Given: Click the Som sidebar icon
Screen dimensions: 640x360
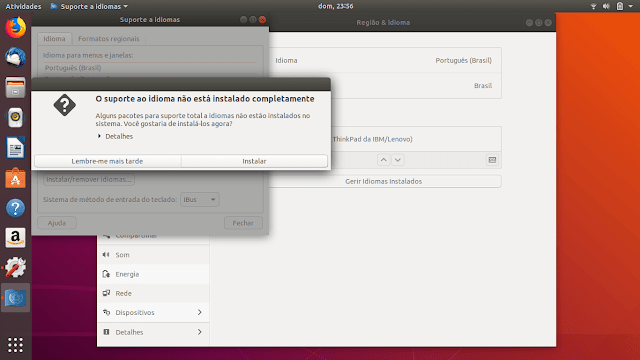Looking at the screenshot, I should point(106,255).
